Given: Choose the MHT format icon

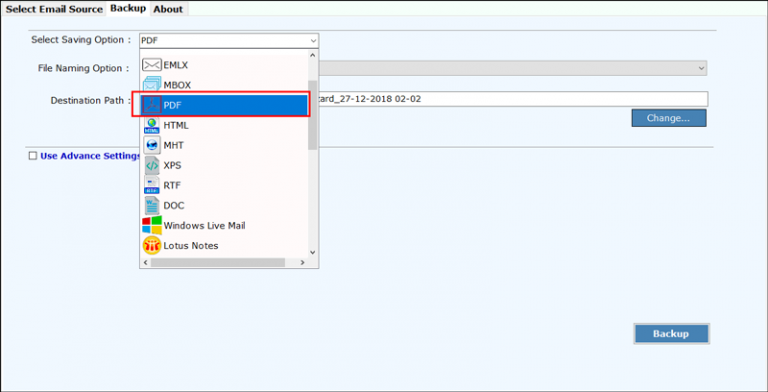Looking at the screenshot, I should [x=152, y=145].
